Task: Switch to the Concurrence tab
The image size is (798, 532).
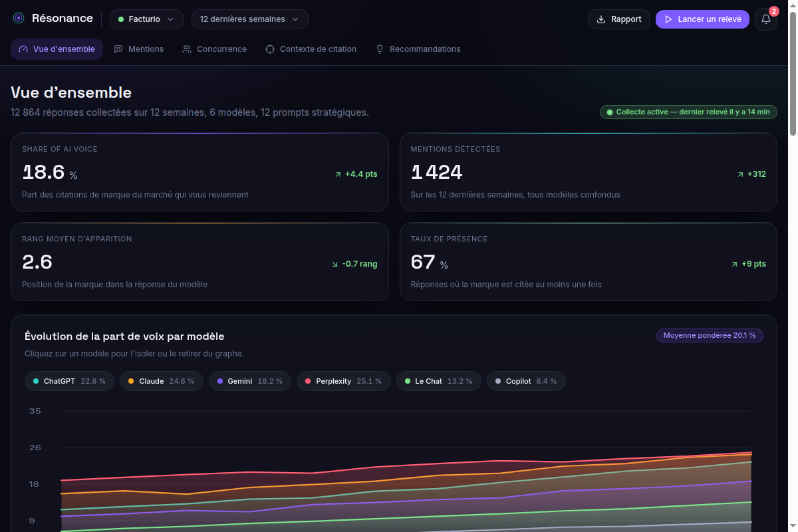Action: 214,49
